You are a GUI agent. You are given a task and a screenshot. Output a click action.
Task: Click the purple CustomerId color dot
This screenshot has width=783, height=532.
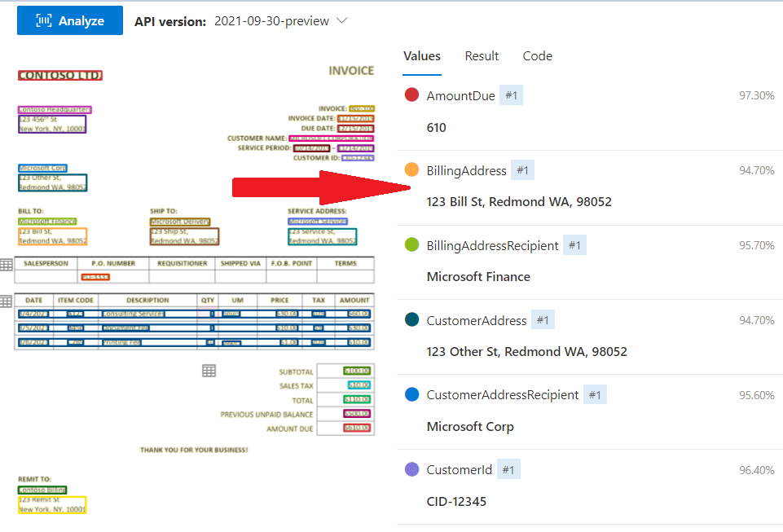[410, 468]
